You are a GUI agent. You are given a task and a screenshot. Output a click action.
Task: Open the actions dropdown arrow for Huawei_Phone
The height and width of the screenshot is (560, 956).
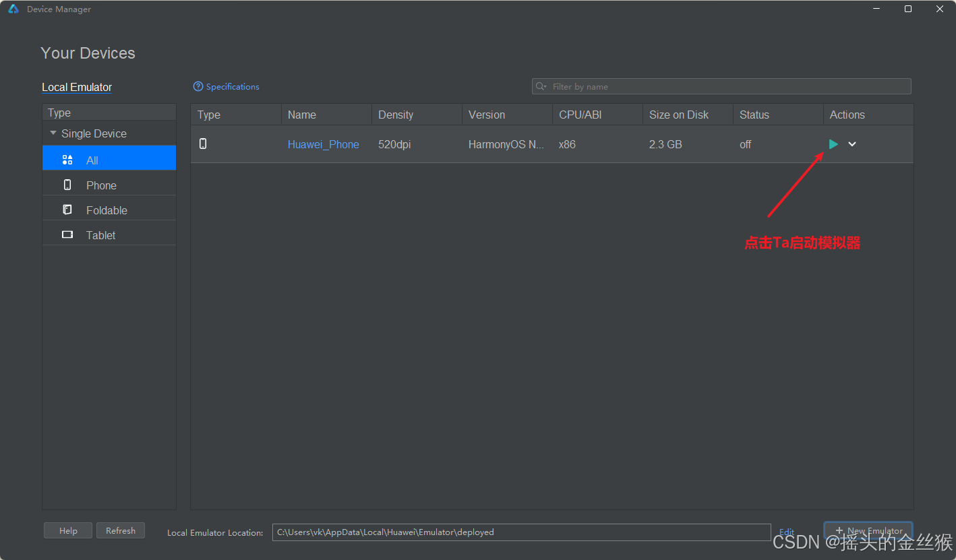[x=852, y=144]
